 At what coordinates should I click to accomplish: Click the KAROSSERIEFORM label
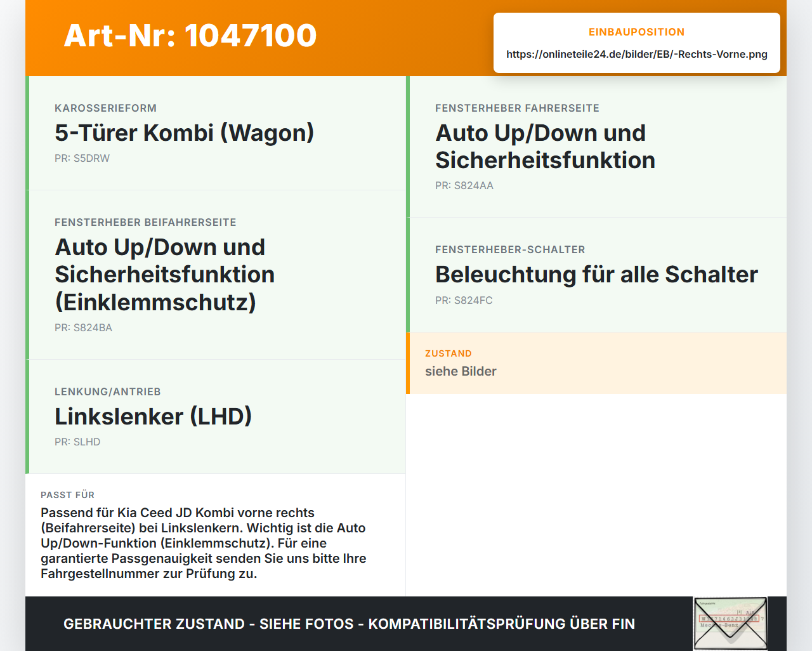pos(105,109)
